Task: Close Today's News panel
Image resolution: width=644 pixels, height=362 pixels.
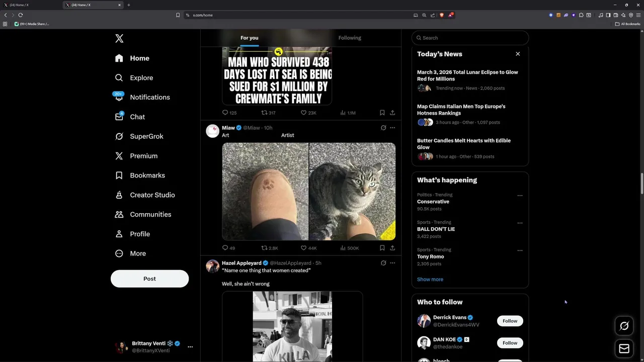Action: (518, 54)
